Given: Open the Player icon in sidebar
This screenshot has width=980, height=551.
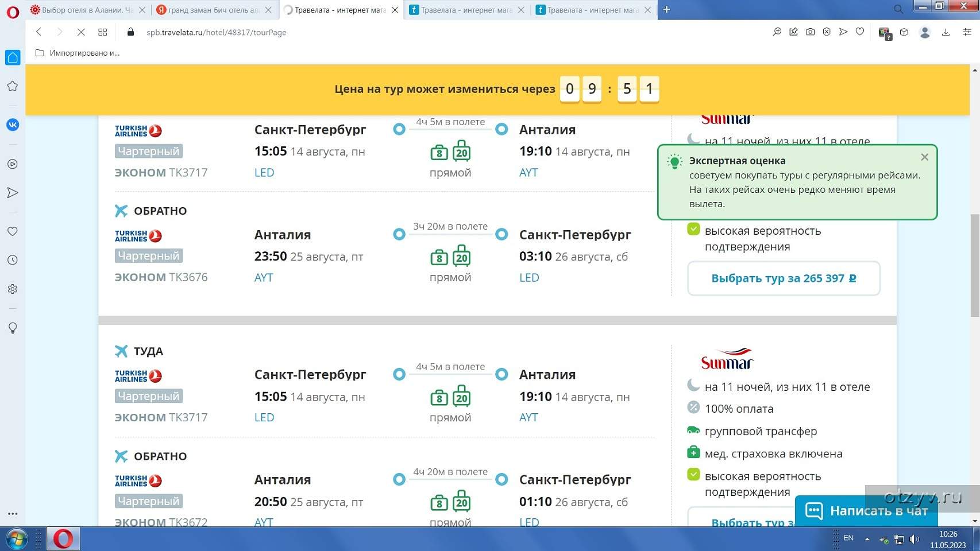Looking at the screenshot, I should click(x=13, y=164).
